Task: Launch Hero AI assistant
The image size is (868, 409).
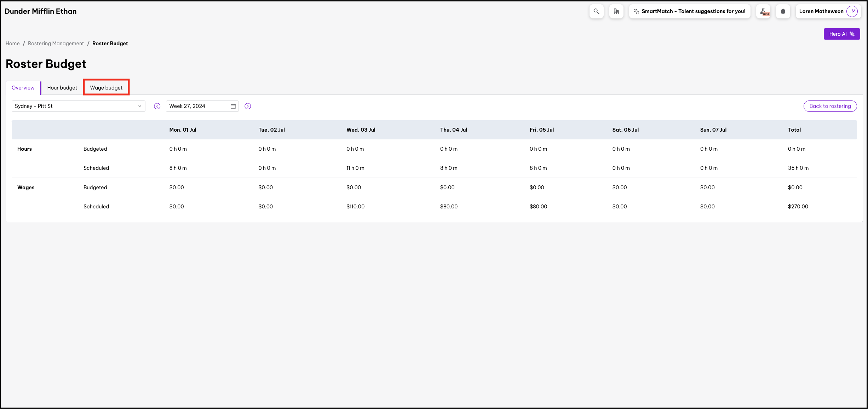Action: (x=841, y=34)
